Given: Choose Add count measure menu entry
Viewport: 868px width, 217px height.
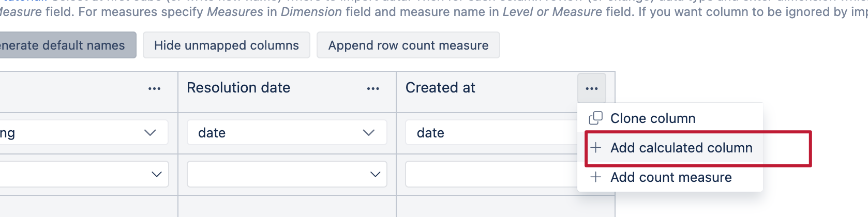Looking at the screenshot, I should [x=670, y=177].
